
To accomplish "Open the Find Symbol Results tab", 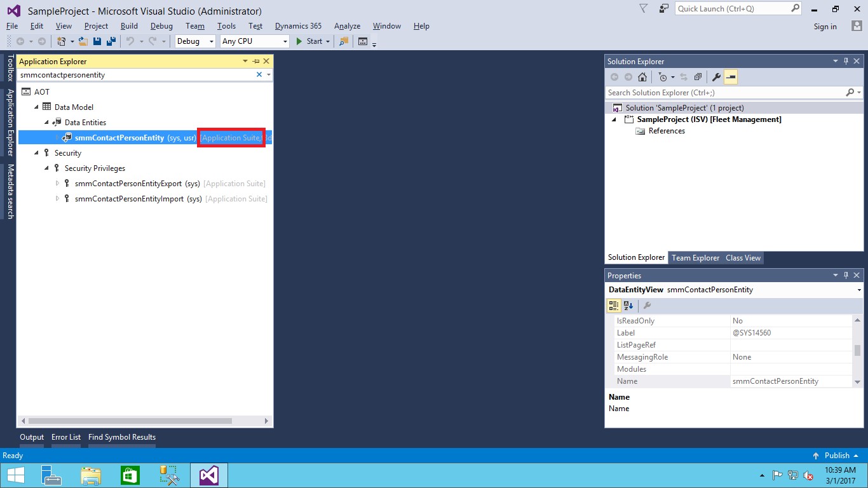I will point(122,437).
